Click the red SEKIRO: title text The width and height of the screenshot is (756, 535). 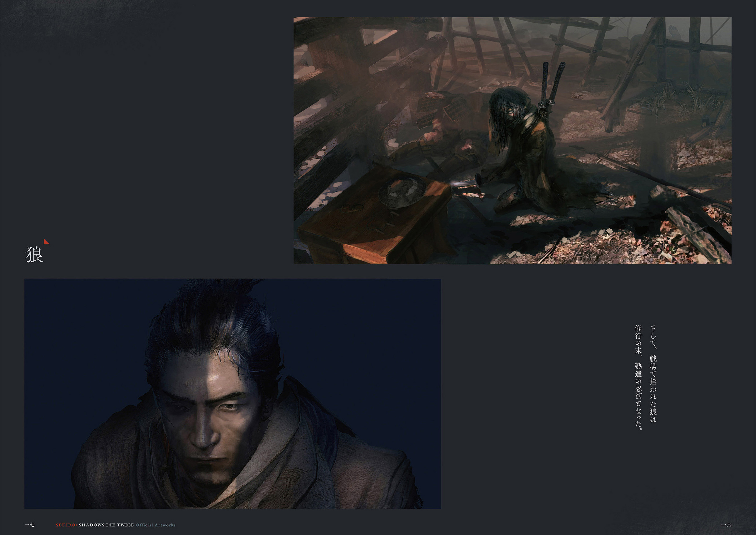tap(66, 525)
